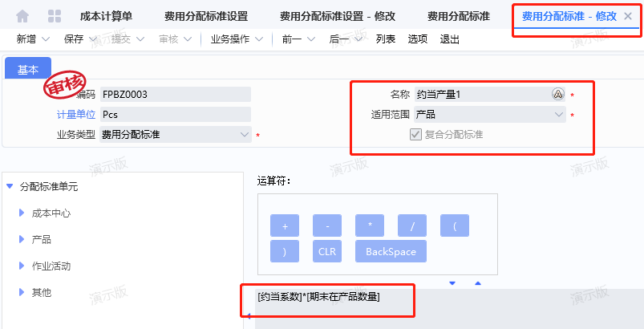Click the multilingual icon in name field
Viewport: 644px width, 329px height.
pos(557,94)
